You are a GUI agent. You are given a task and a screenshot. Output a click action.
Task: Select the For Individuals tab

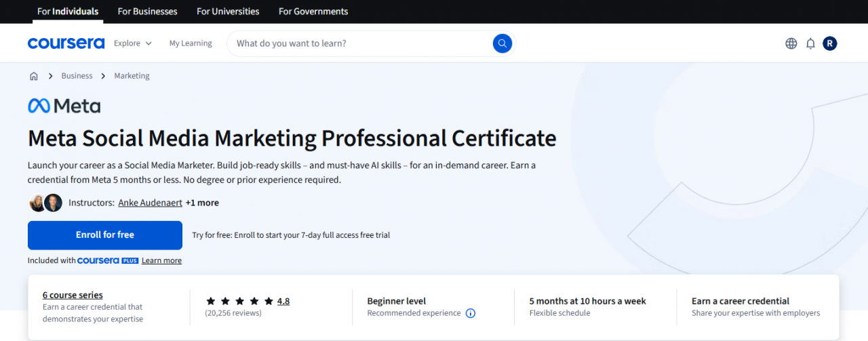(68, 12)
